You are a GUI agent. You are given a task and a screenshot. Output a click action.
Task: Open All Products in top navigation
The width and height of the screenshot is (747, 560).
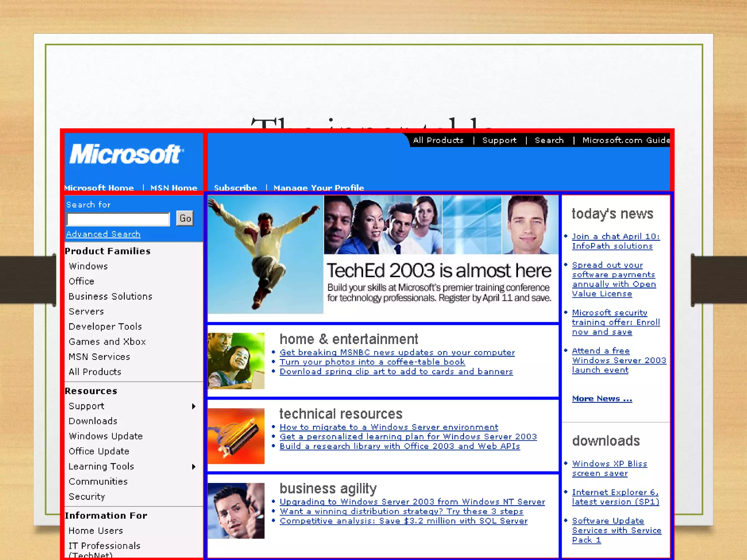point(438,140)
